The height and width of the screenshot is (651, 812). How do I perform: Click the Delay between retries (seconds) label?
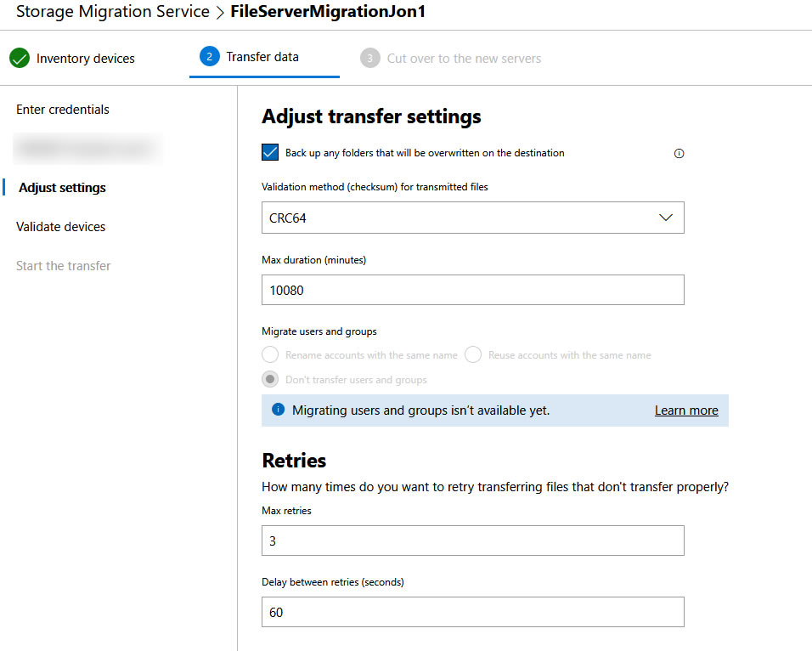332,582
